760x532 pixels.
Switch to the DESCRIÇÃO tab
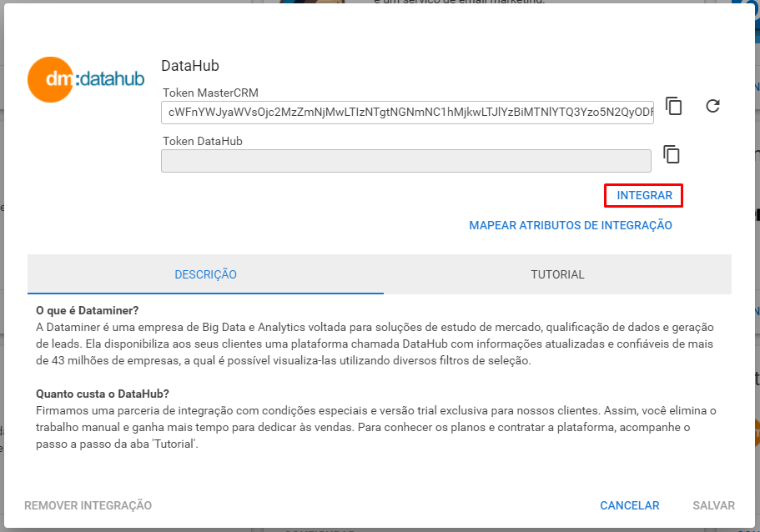(205, 274)
